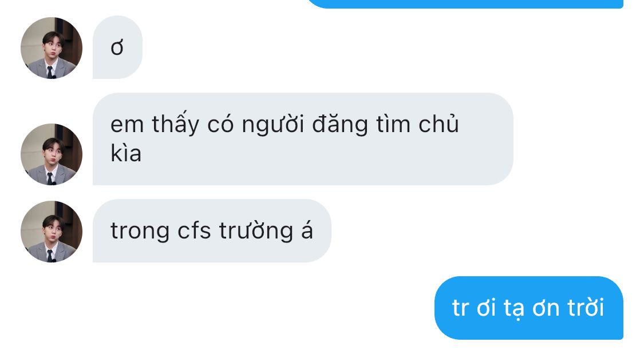Click the word "kìa" in the received message
This screenshot has height=350, width=644.
(126, 154)
